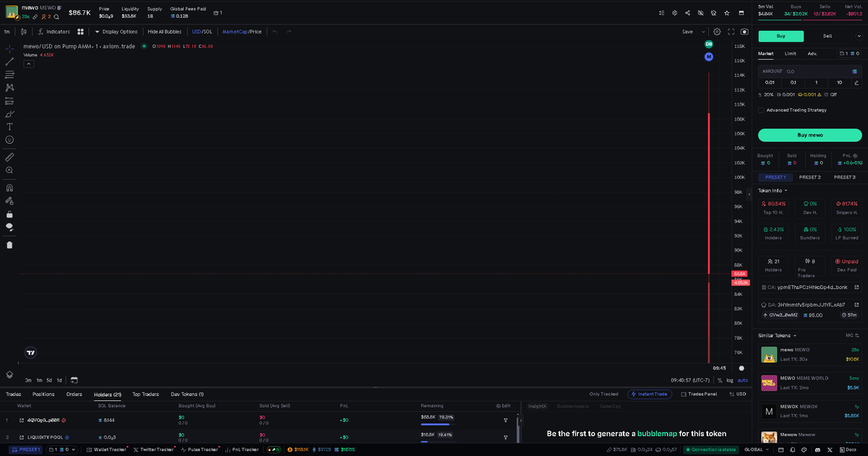
Task: Select the ruler measure tool
Action: (9, 157)
